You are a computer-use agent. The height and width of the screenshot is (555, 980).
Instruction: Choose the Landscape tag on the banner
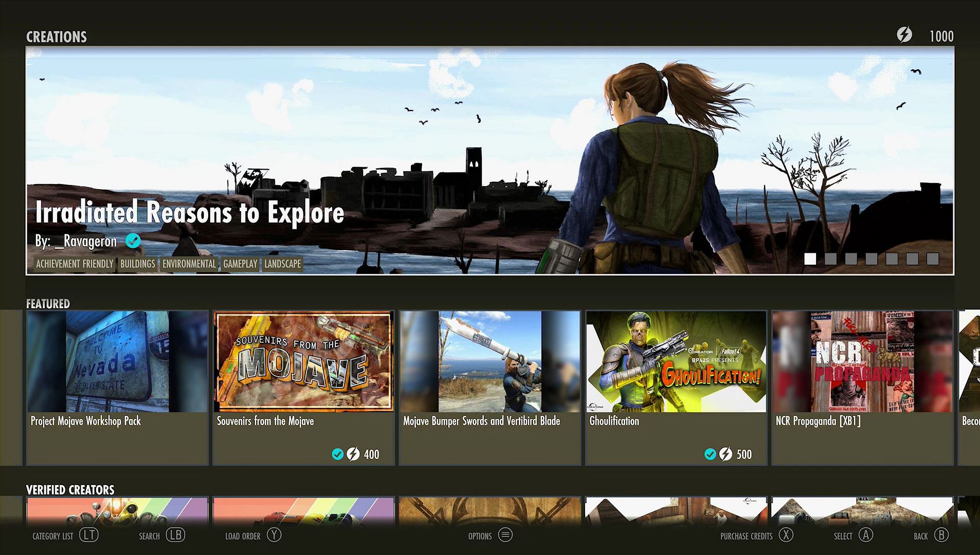coord(282,264)
